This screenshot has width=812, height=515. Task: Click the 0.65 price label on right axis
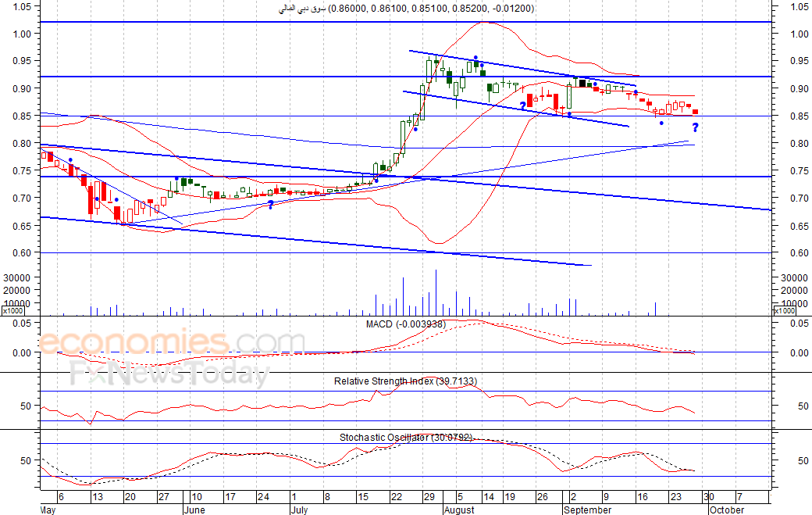pyautogui.click(x=800, y=226)
